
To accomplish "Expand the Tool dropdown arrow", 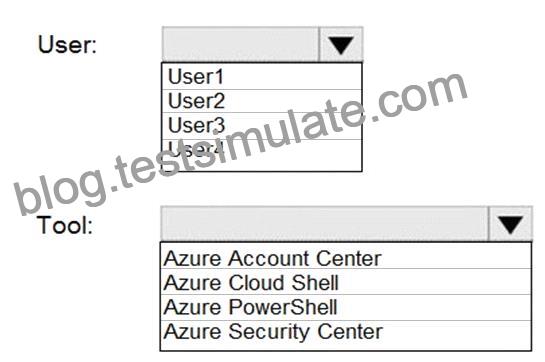I will click(x=510, y=224).
